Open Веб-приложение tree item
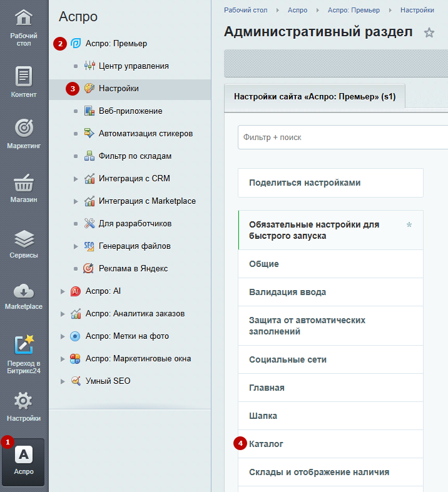Screen dimensions: 448x492 coord(131,111)
